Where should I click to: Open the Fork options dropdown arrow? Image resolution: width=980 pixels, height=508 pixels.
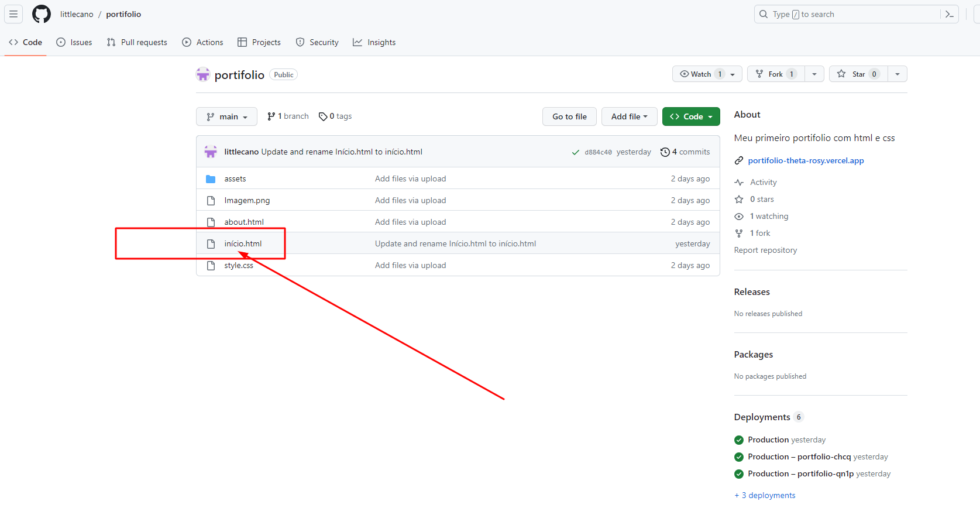(814, 74)
